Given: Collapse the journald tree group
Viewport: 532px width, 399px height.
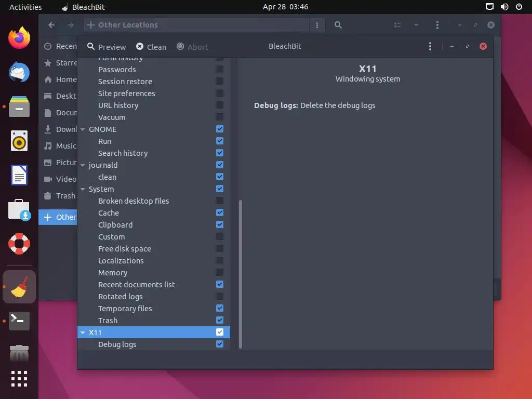Looking at the screenshot, I should tap(83, 165).
